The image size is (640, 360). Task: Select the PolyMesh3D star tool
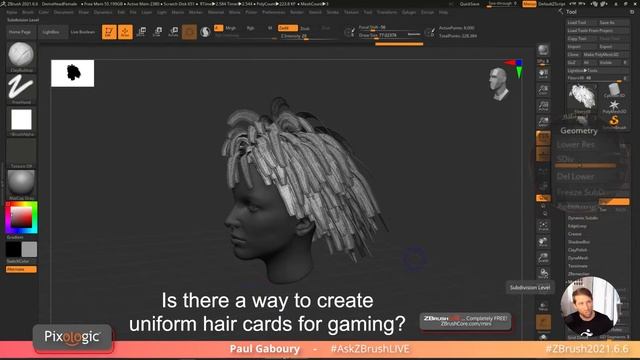click(x=614, y=106)
